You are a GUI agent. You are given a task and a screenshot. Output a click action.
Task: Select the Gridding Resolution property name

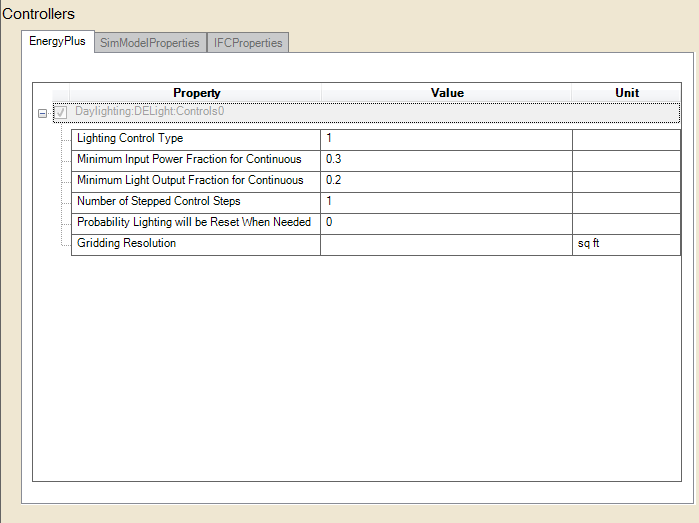(x=126, y=244)
